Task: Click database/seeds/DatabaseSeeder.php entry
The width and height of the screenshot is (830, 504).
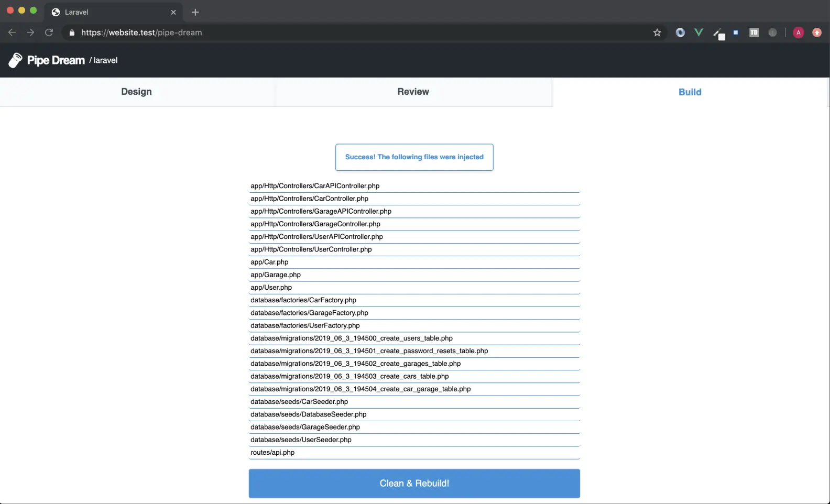Action: (414, 414)
